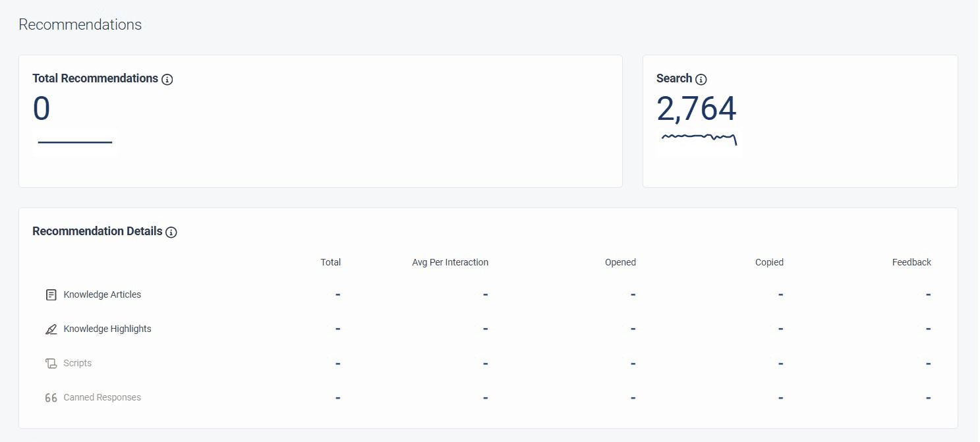Click the zero Total Recommendations value
This screenshot has width=980, height=442.
coord(41,109)
